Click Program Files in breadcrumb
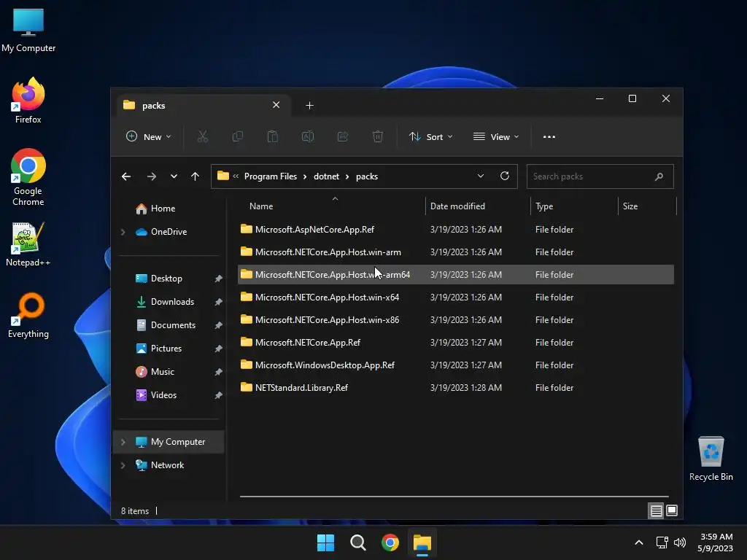Screen dimensions: 747x560 [271, 176]
